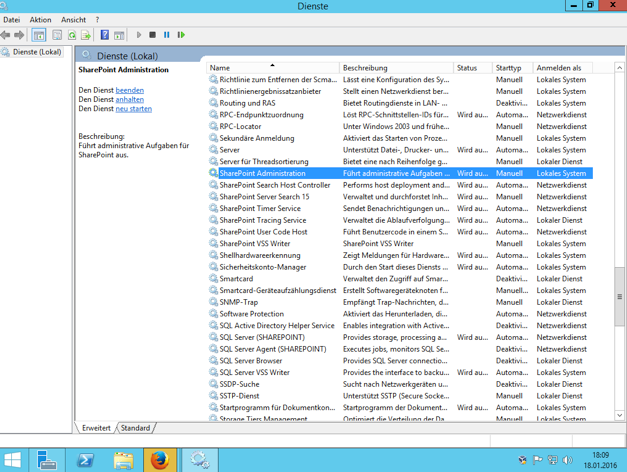
Task: Click the scrollbar down arrow of services list
Action: [x=620, y=415]
